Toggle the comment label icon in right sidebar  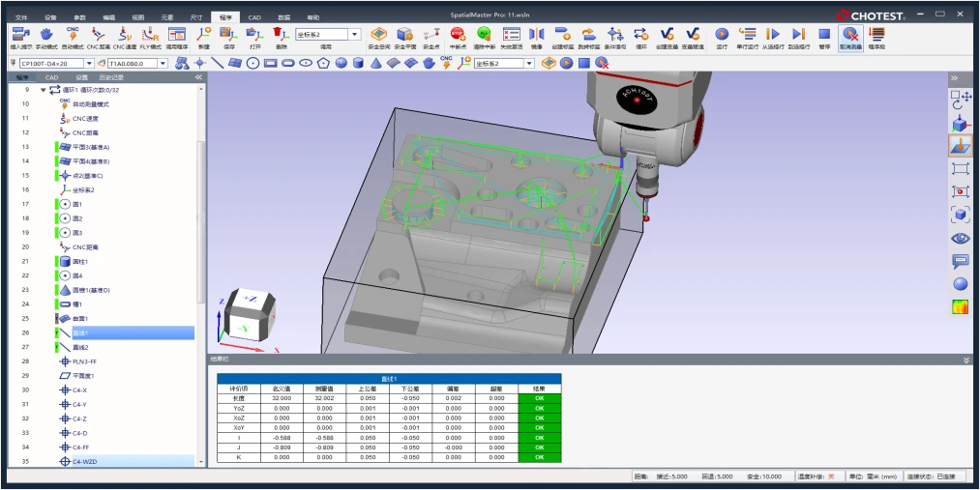click(961, 261)
